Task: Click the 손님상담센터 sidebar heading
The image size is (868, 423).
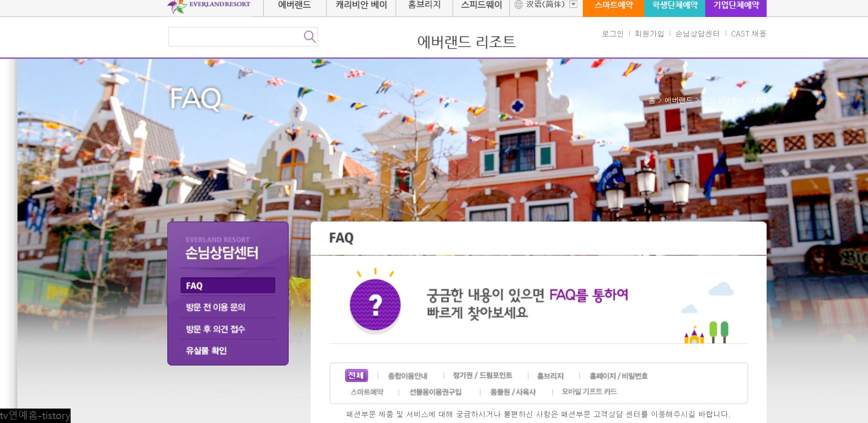Action: coord(222,252)
